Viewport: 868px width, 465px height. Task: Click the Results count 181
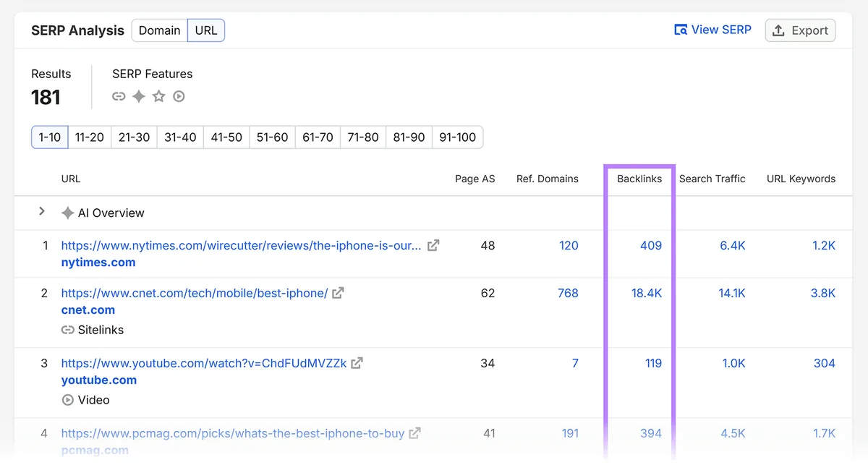(x=46, y=97)
